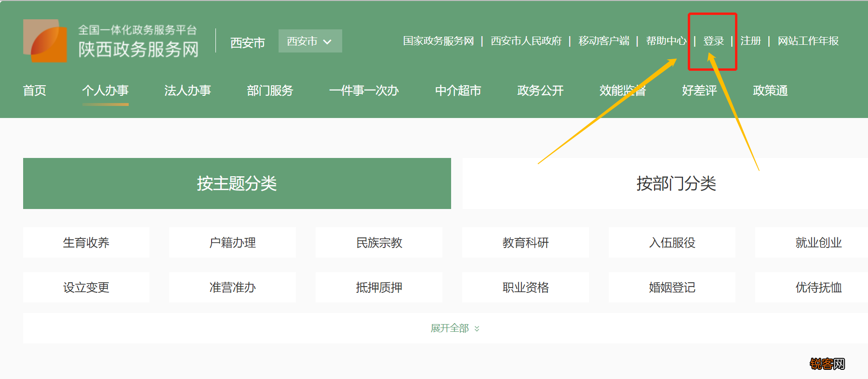Open 移动客户端 link

(x=604, y=41)
